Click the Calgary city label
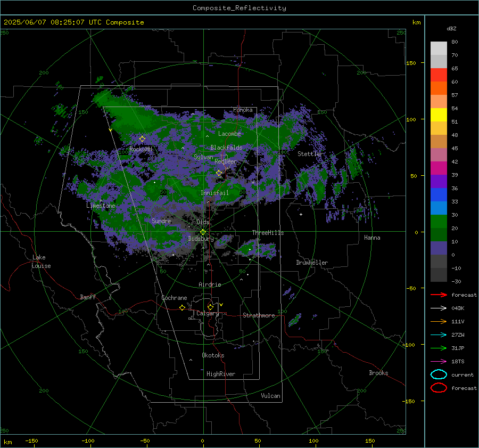Screen dimensions: 479x448 click(x=208, y=313)
